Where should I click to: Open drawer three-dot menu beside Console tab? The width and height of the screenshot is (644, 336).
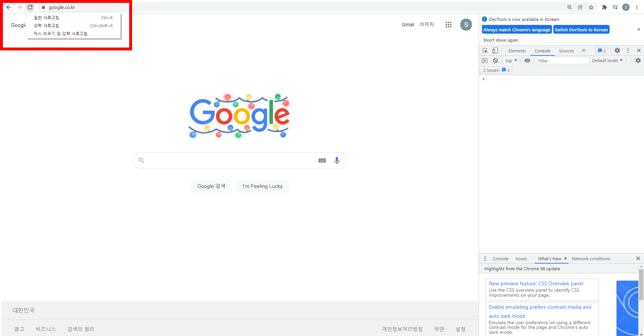pyautogui.click(x=485, y=259)
